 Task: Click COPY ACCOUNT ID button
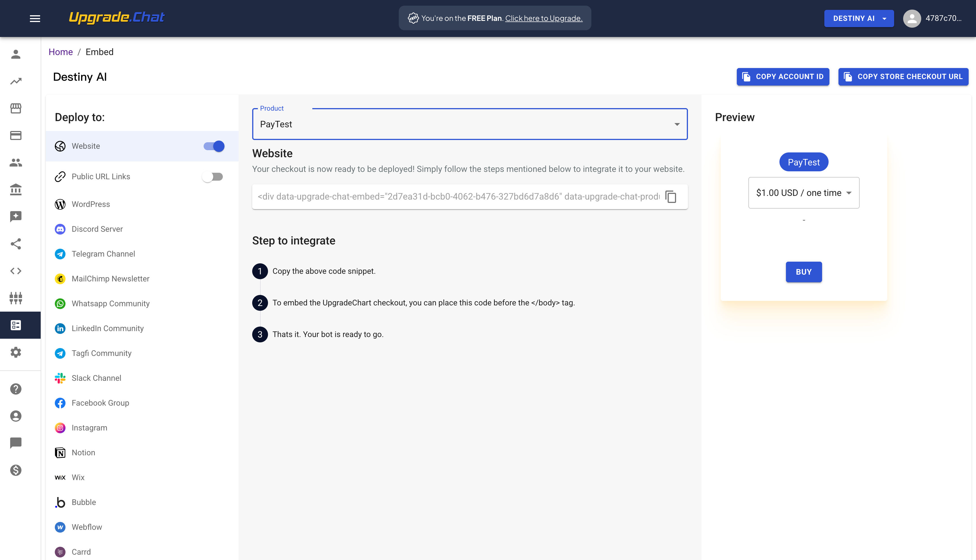tap(783, 76)
